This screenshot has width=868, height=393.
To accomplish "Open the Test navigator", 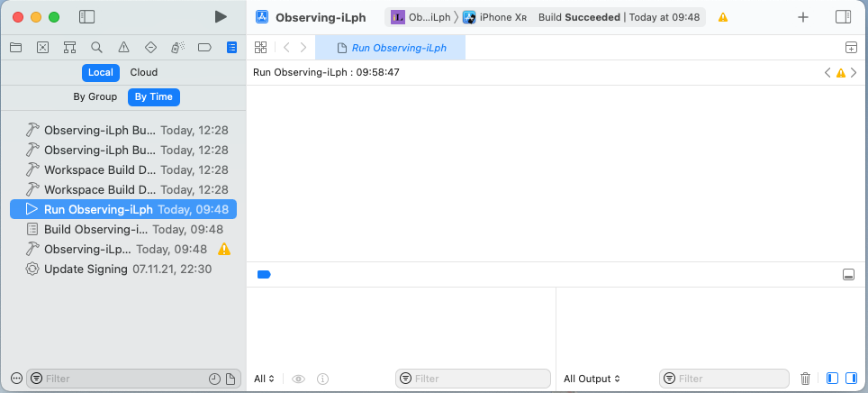I will pos(150,48).
